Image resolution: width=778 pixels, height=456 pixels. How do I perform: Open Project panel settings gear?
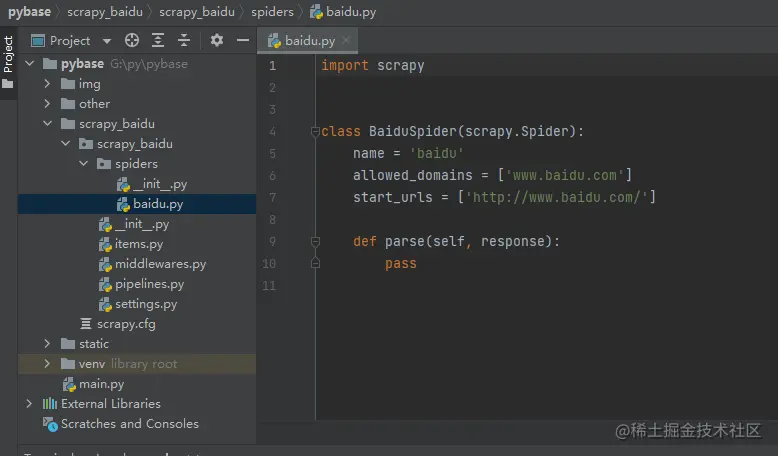[x=216, y=40]
